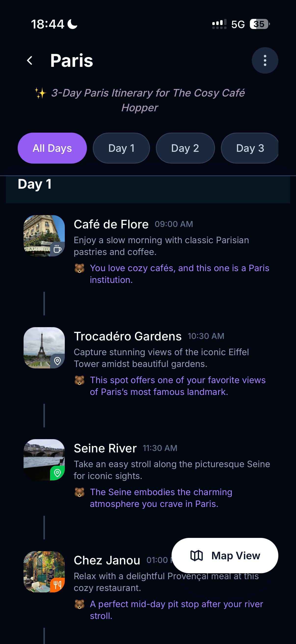Open Map View
This screenshot has width=296, height=644.
[x=225, y=556]
